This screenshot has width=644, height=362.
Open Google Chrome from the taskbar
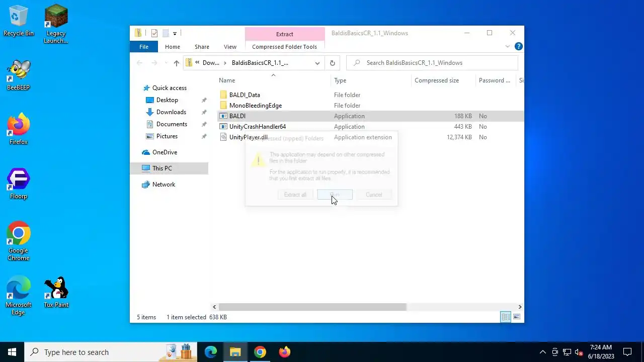tap(260, 352)
